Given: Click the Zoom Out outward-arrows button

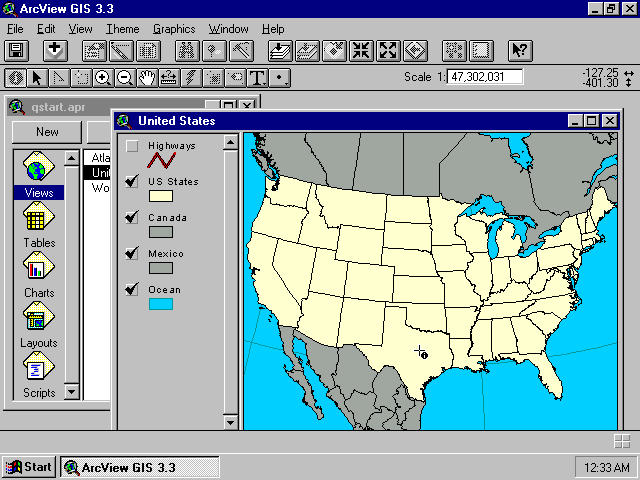Looking at the screenshot, I should coord(388,51).
